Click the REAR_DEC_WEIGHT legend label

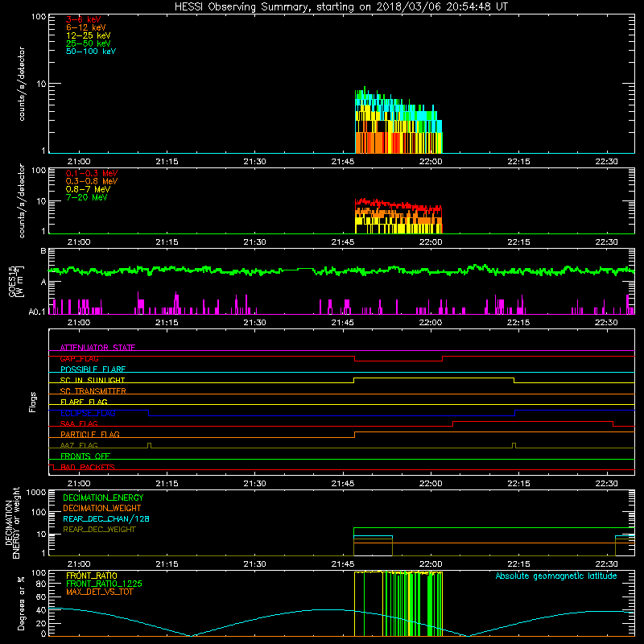coord(99,530)
